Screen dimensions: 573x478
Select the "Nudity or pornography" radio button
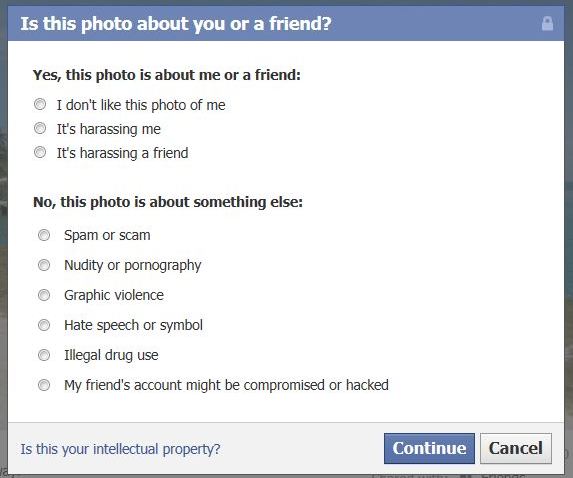click(44, 265)
